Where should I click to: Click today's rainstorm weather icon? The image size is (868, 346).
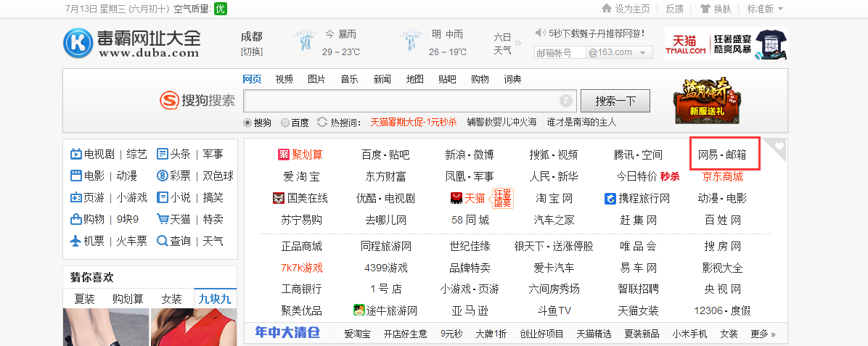(305, 41)
